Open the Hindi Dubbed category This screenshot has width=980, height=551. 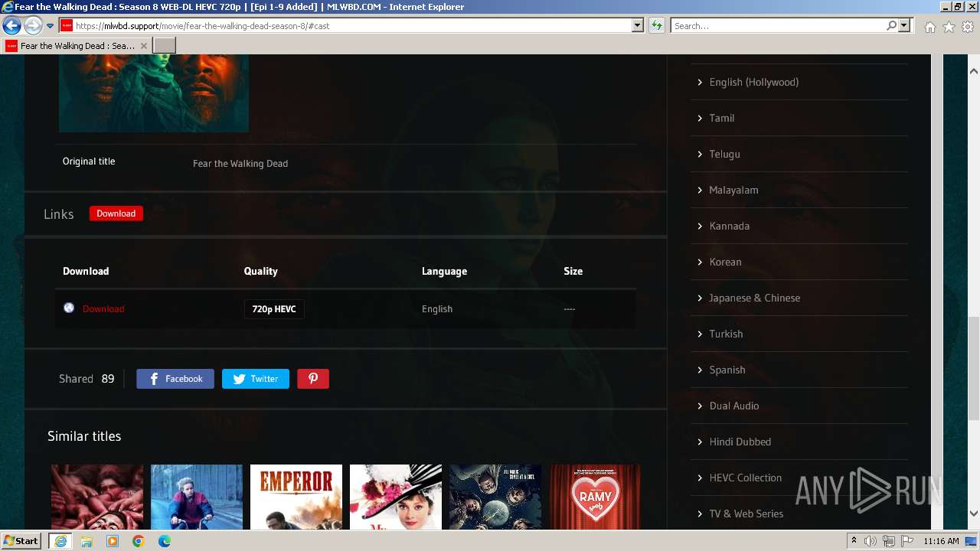[740, 442]
